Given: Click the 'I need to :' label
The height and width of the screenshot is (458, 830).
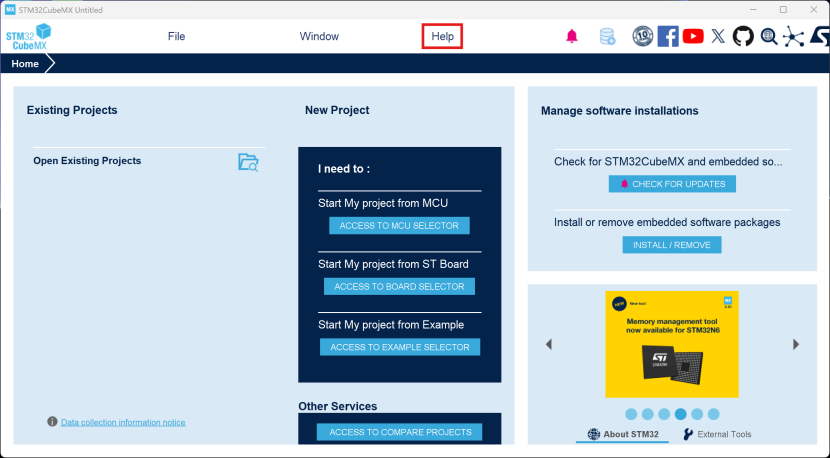Looking at the screenshot, I should (344, 169).
